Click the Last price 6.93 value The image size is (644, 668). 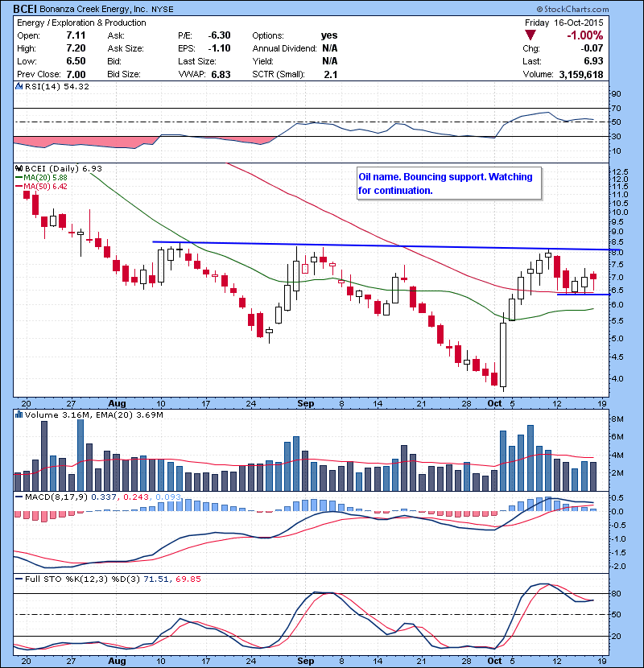[x=593, y=61]
